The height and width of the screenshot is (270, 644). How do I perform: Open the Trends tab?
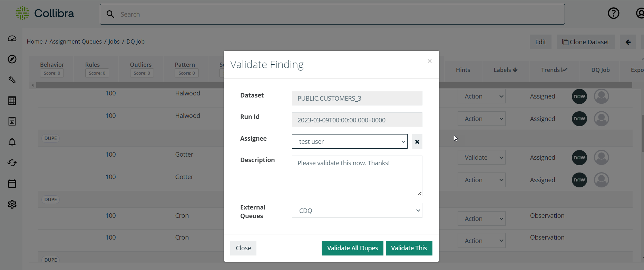tap(554, 70)
